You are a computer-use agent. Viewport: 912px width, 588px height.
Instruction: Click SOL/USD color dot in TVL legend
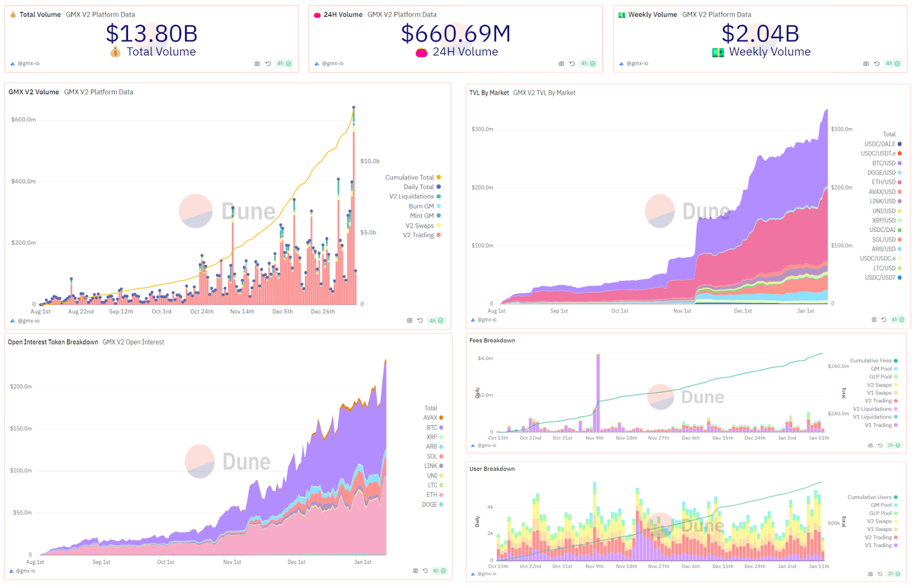pyautogui.click(x=900, y=240)
